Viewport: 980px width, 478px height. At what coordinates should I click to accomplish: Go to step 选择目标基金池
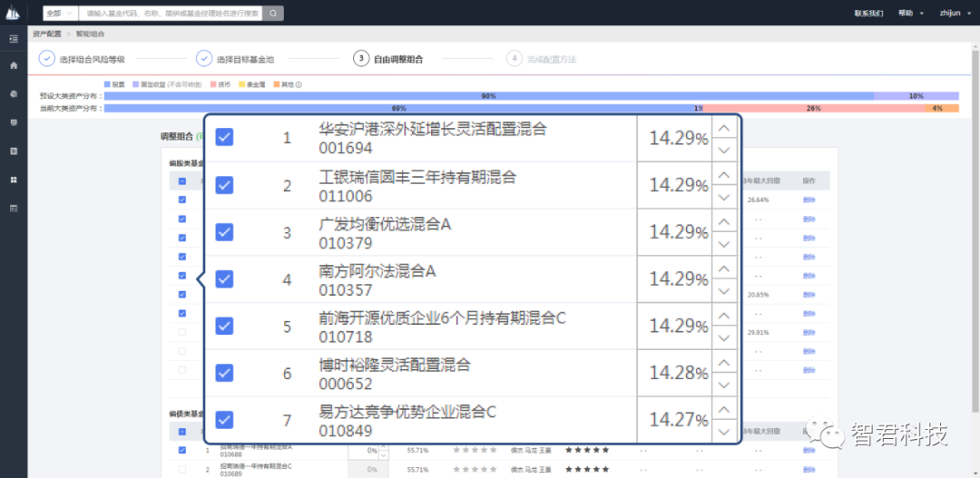coord(245,60)
